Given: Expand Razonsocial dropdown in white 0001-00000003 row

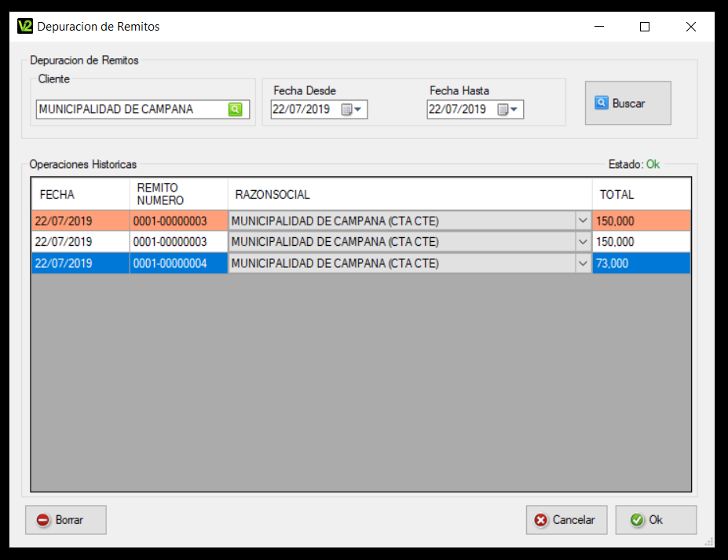Looking at the screenshot, I should [583, 241].
